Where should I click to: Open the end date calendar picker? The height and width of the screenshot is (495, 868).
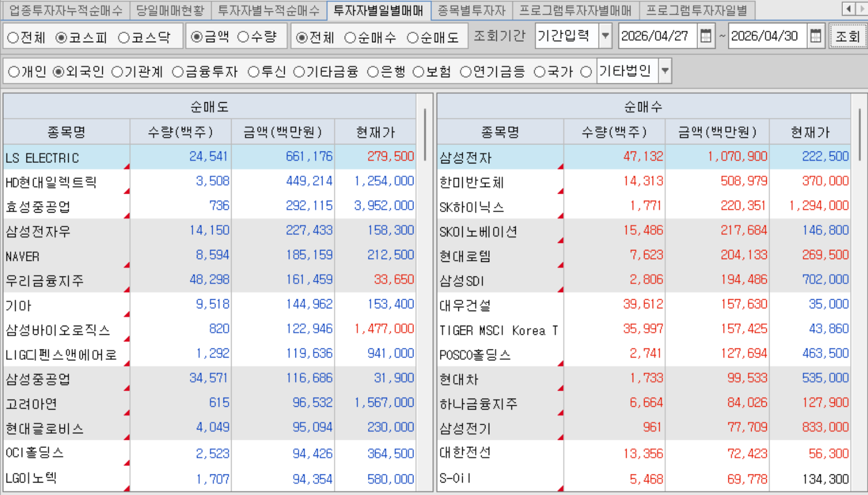tap(816, 36)
